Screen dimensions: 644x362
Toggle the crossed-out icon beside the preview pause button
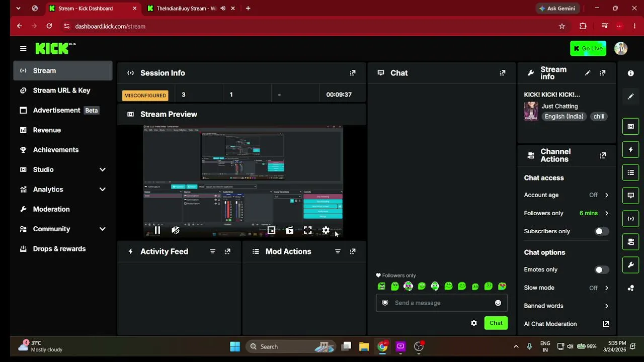click(x=176, y=230)
